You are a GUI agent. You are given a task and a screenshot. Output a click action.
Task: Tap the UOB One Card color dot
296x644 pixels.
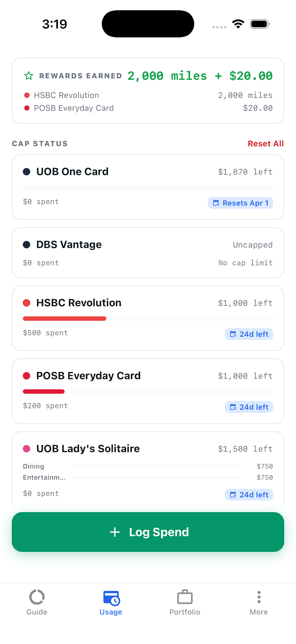27,172
